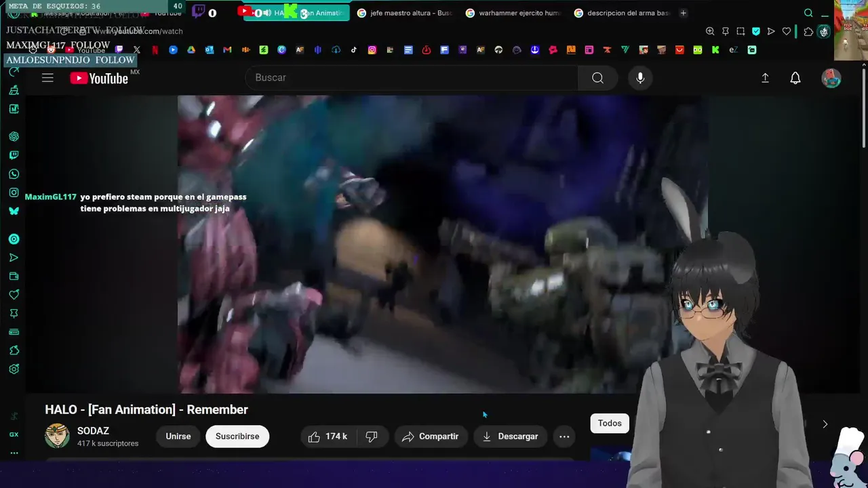The width and height of the screenshot is (868, 488).
Task: Open the SODAZ channel avatar
Action: 57,436
